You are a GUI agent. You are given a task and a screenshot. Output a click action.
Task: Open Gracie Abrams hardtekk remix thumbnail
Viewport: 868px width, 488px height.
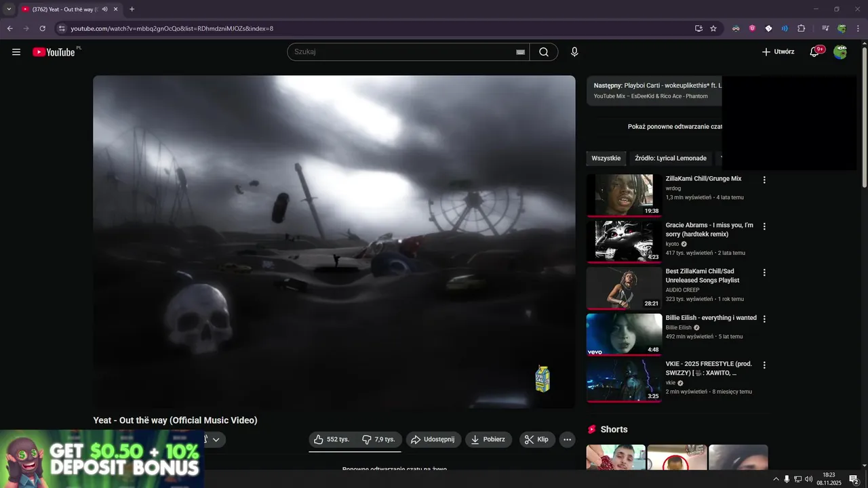[x=624, y=241]
